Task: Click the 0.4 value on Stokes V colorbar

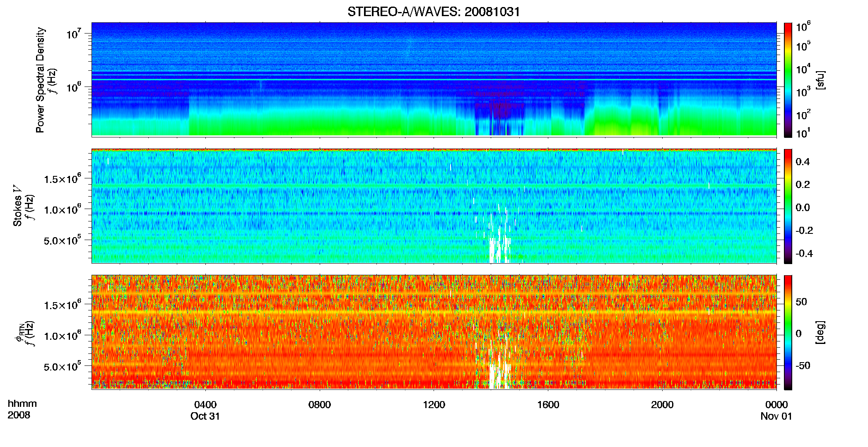Action: (803, 162)
